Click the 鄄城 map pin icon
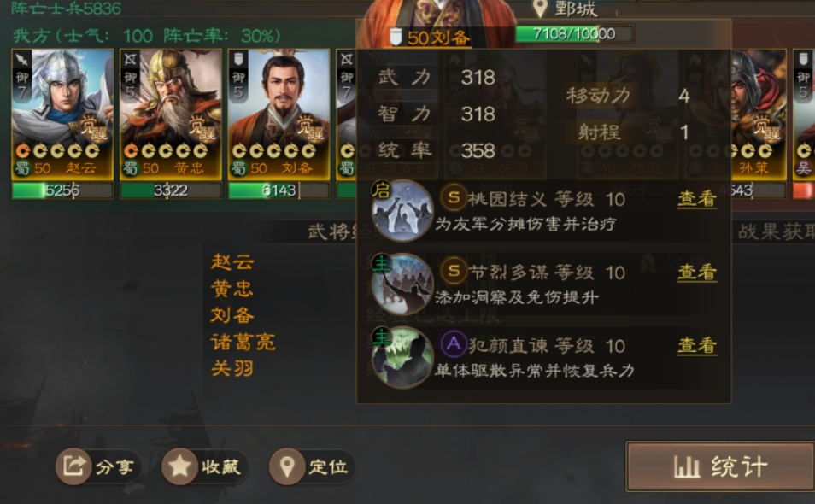 (541, 9)
